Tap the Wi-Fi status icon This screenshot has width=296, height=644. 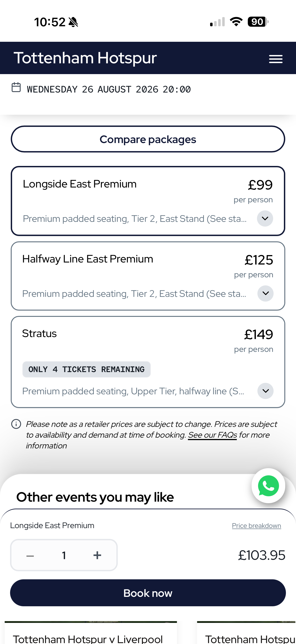coord(236,22)
